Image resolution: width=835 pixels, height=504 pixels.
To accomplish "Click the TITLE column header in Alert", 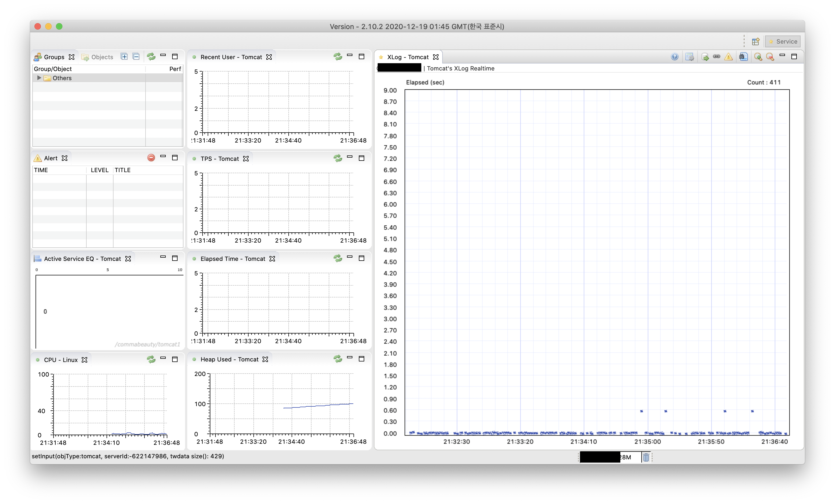I will [123, 170].
